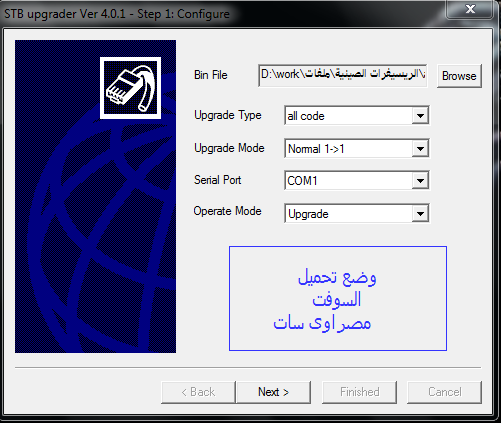Open the Upgrade Type dropdown arrow
The image size is (501, 423).
420,116
